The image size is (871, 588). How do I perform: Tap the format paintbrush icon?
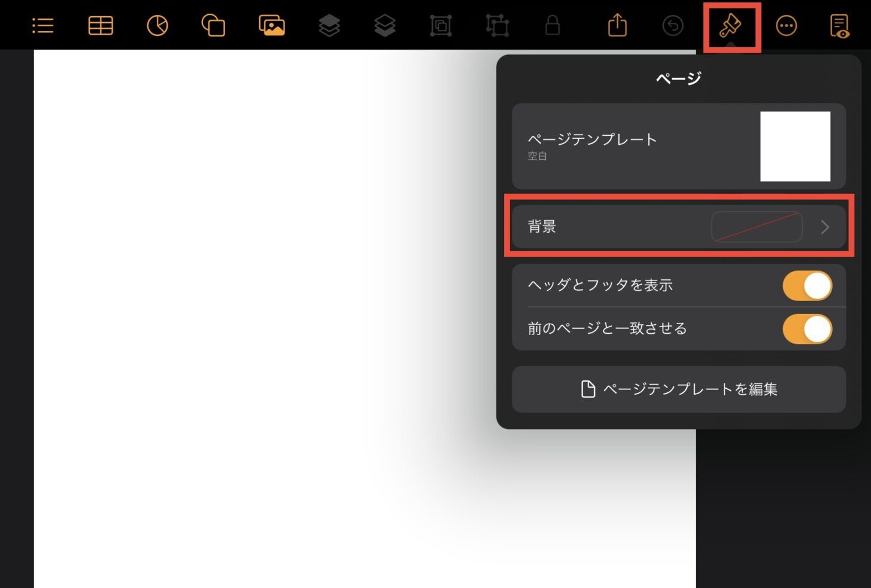[730, 26]
